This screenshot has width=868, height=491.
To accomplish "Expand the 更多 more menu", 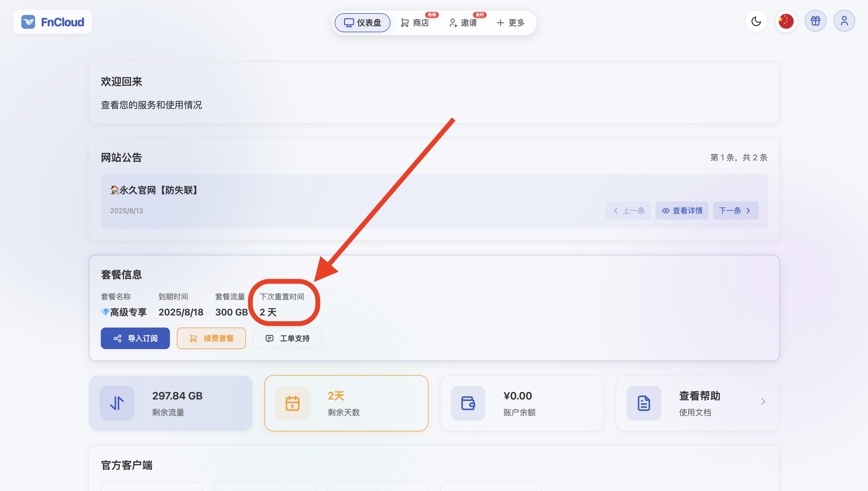I will pos(510,23).
